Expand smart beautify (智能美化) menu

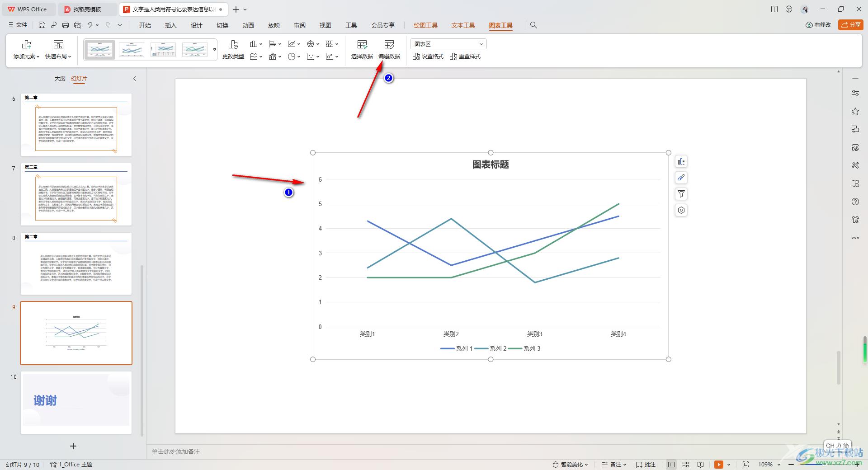[570, 465]
